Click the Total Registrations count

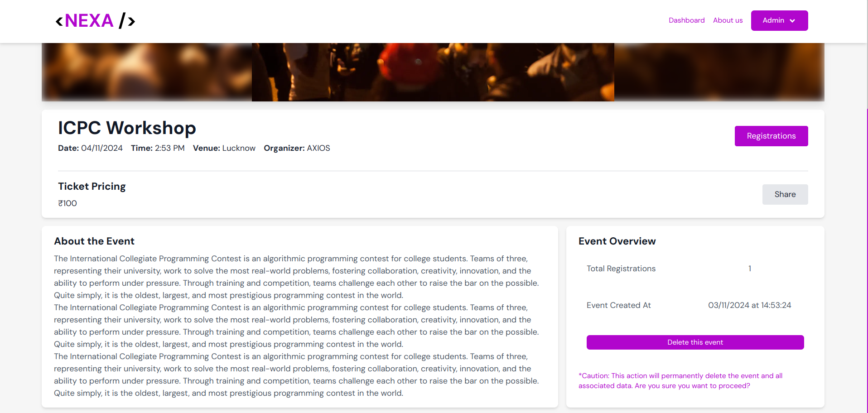coord(749,269)
